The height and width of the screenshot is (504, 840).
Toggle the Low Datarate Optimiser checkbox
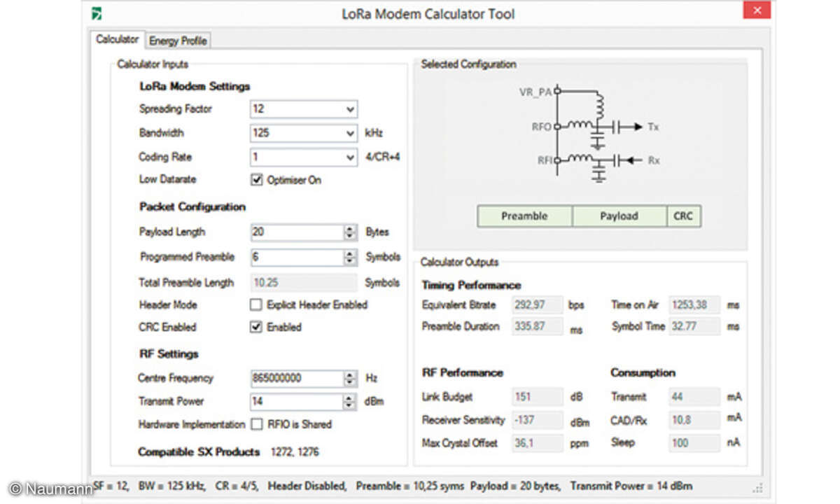256,180
